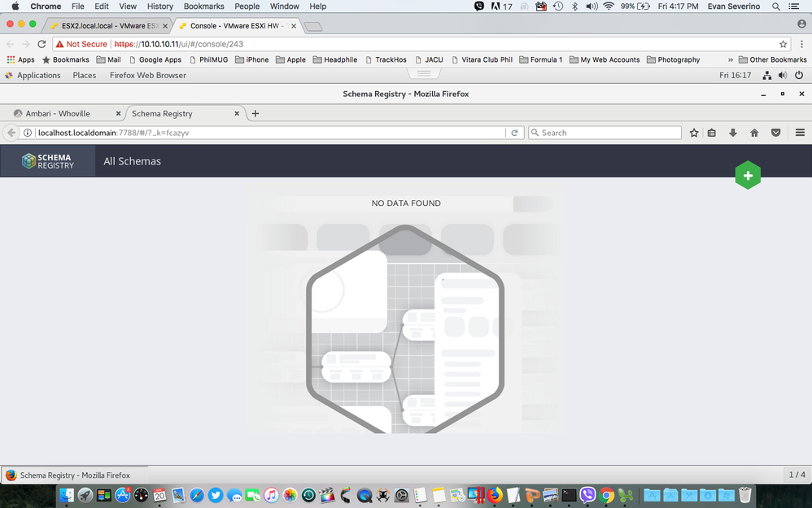This screenshot has width=812, height=508.
Task: Click the Chrome address bar
Action: [x=420, y=44]
